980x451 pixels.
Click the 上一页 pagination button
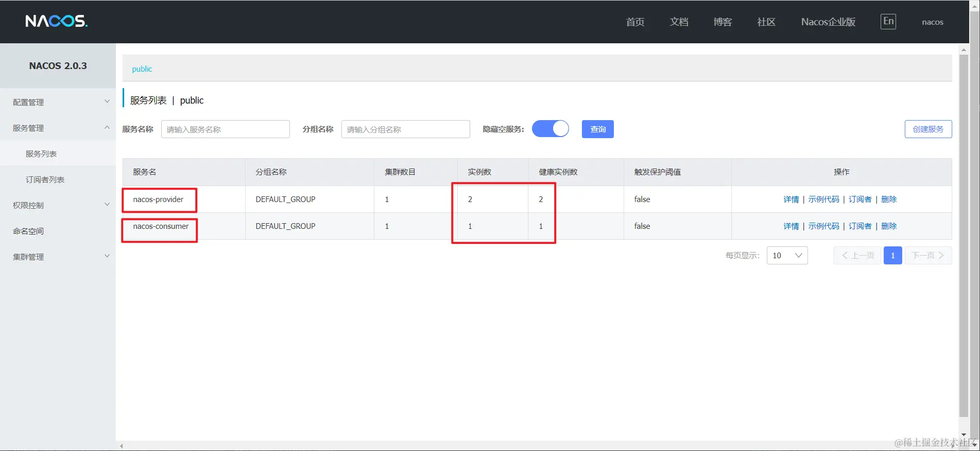[857, 255]
